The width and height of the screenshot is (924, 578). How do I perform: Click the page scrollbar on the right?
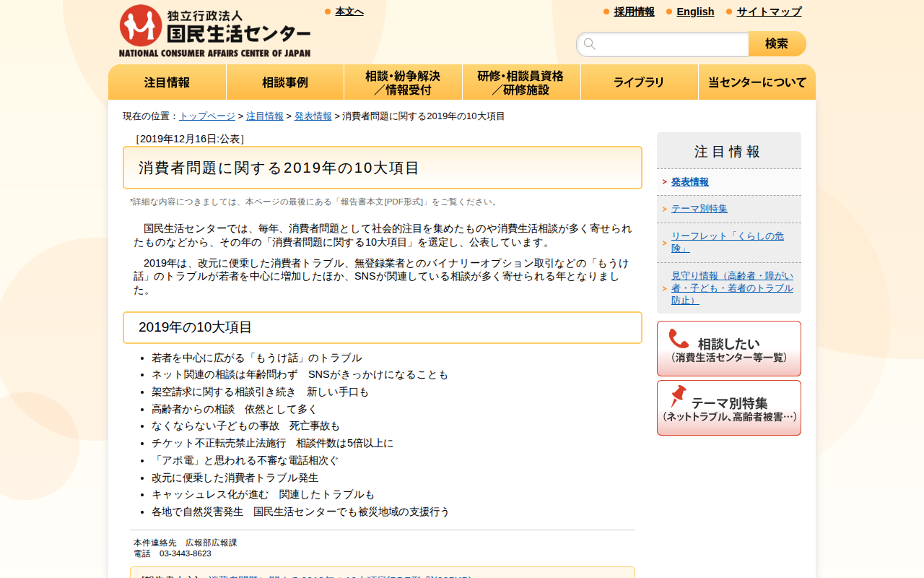920,289
